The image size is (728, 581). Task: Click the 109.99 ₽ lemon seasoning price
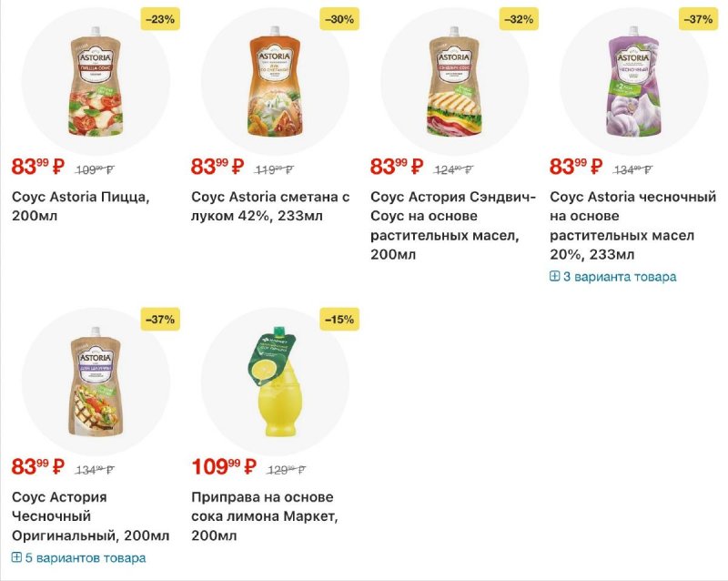tap(224, 467)
